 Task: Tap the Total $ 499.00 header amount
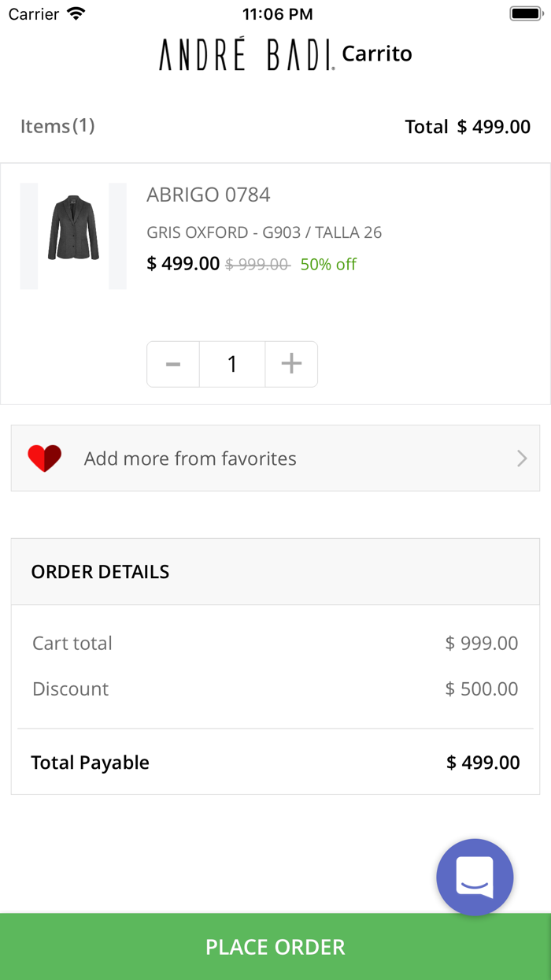pos(468,127)
